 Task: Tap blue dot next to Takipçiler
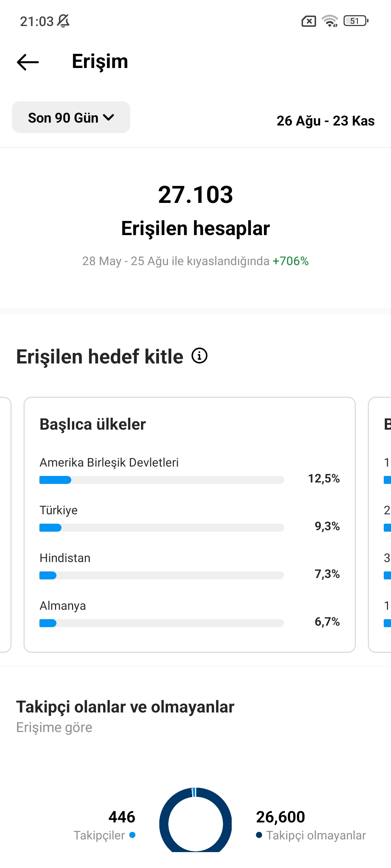(132, 835)
